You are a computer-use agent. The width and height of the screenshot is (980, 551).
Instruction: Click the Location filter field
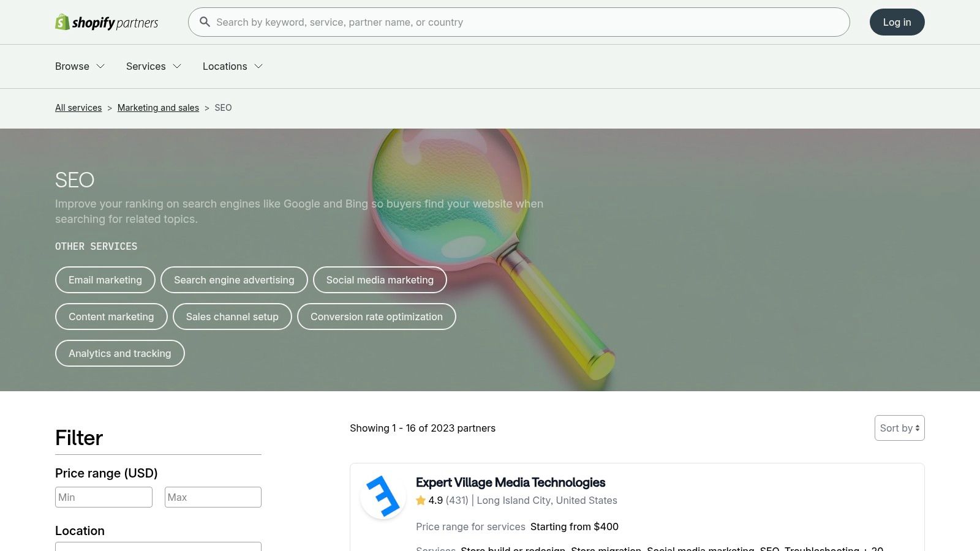pos(158,546)
